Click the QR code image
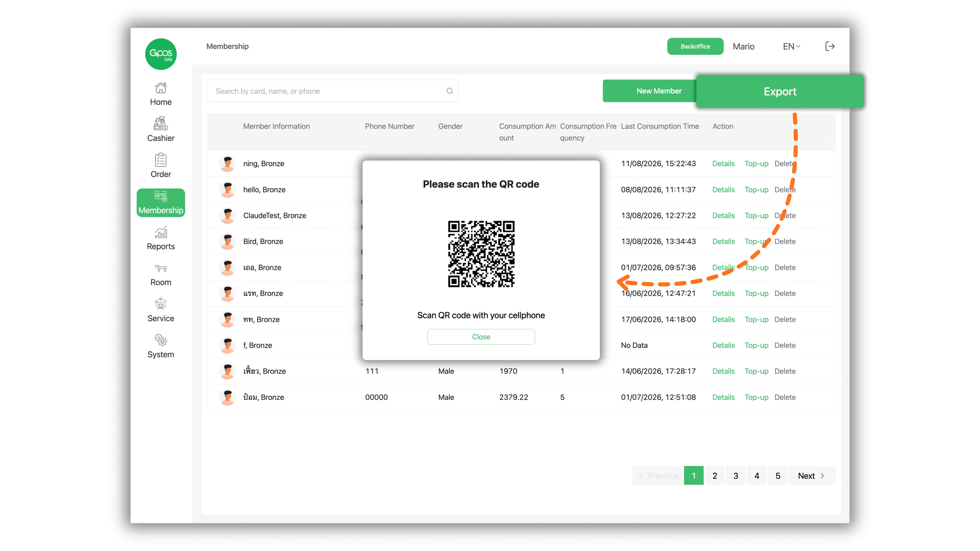Viewport: 980px width, 551px height. pyautogui.click(x=481, y=254)
